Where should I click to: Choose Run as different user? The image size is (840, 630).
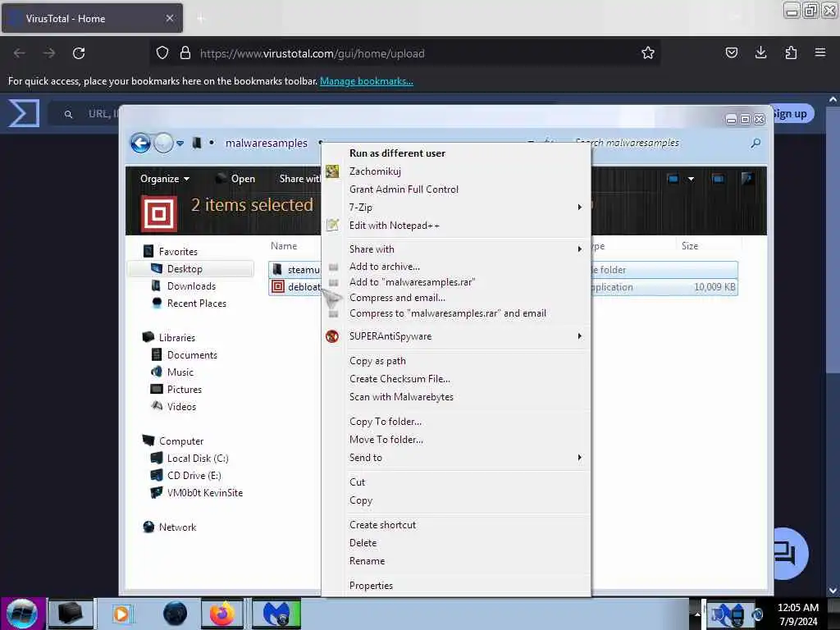397,153
